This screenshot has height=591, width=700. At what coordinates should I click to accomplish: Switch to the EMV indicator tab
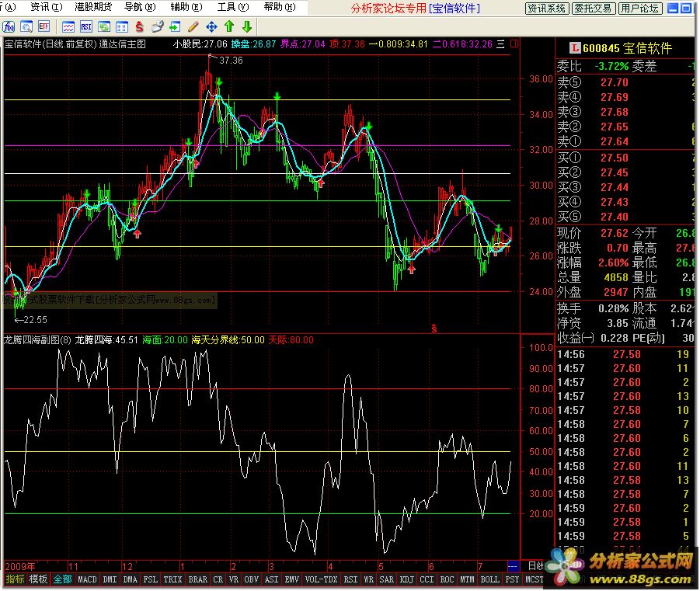292,579
